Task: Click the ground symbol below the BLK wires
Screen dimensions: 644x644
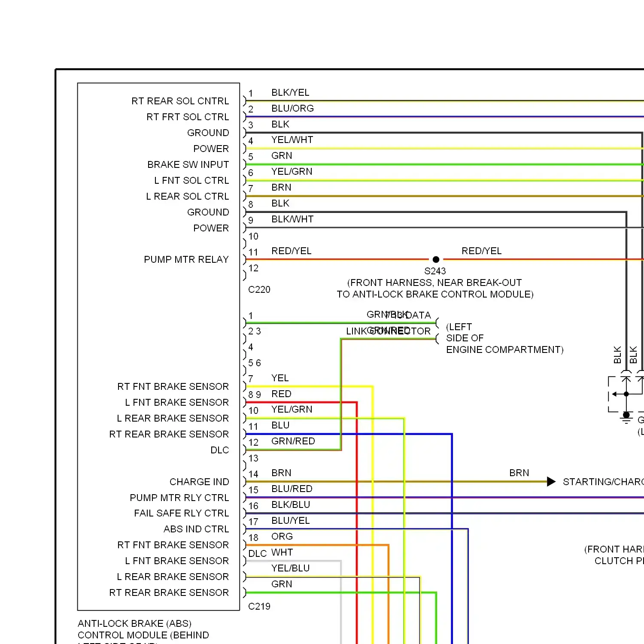Action: 626,417
